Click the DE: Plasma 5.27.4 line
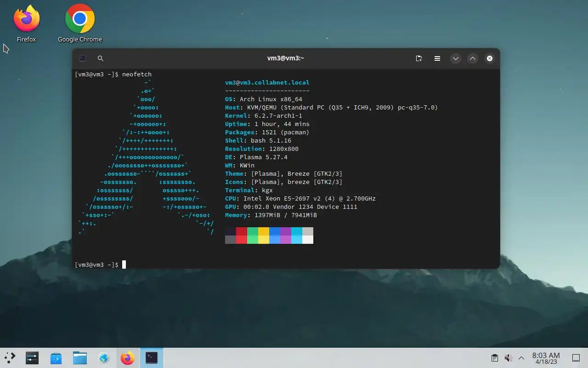The height and width of the screenshot is (368, 588). pos(256,157)
